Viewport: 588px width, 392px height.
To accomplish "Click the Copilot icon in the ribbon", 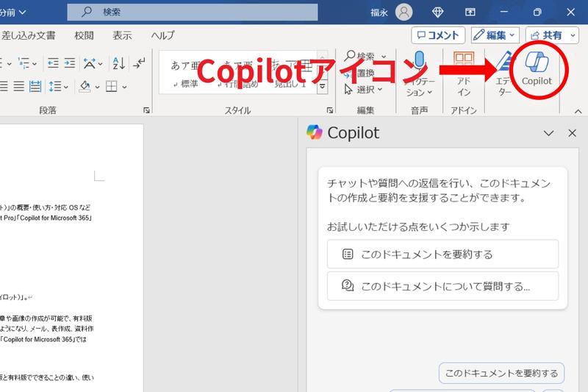I will 536,70.
